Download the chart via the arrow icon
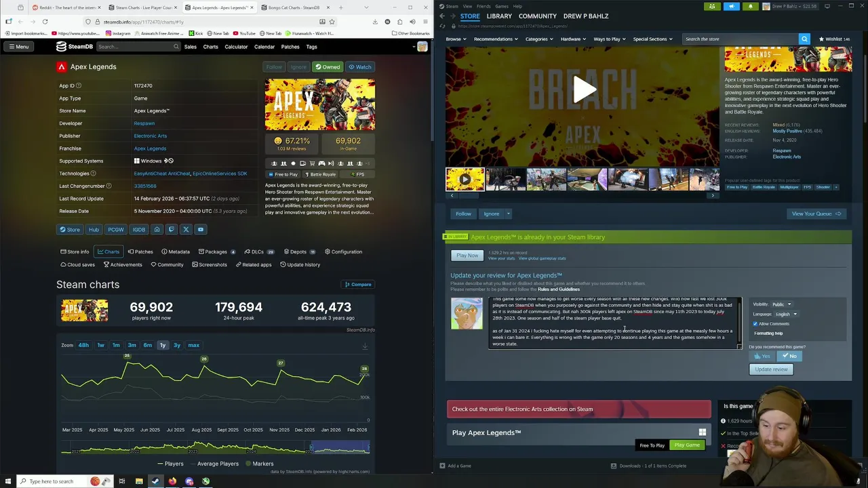Image resolution: width=868 pixels, height=488 pixels. point(365,346)
